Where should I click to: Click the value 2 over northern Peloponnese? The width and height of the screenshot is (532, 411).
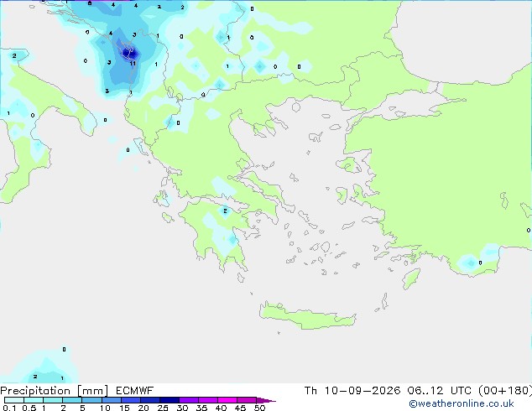225,211
